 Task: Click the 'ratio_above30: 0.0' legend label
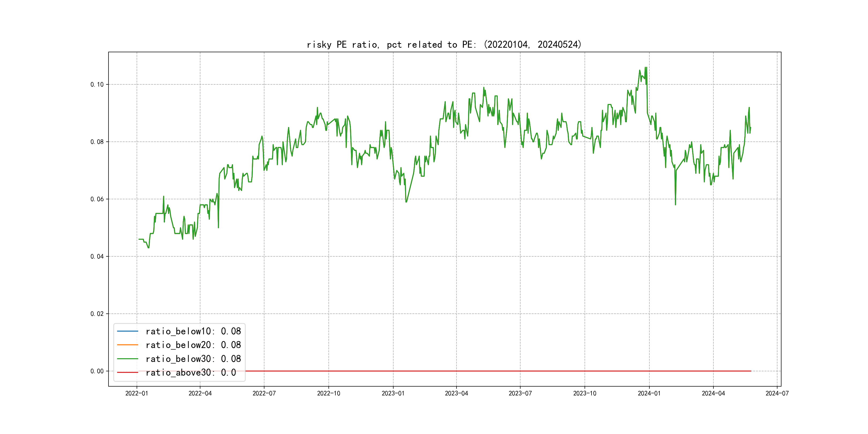pyautogui.click(x=191, y=372)
